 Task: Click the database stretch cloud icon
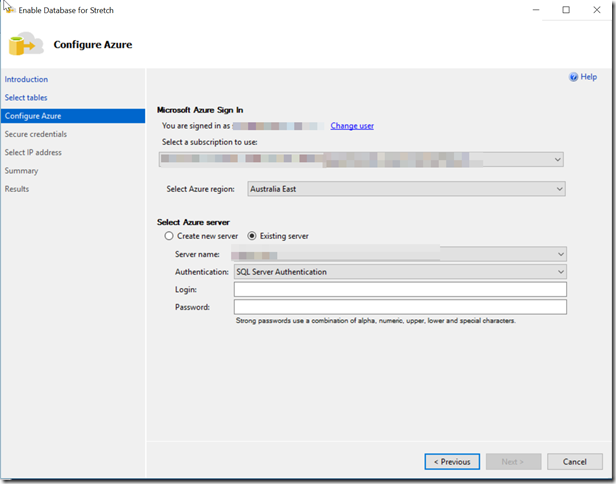pyautogui.click(x=26, y=44)
